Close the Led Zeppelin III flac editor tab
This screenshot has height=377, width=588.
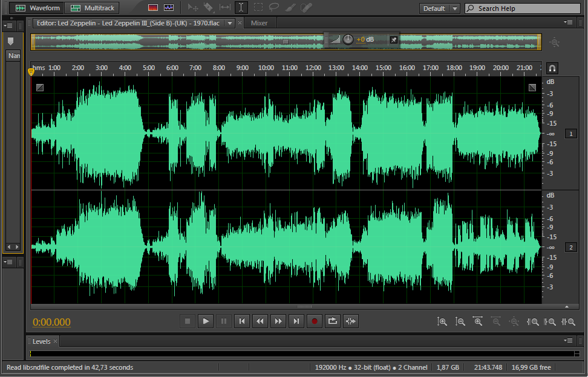[240, 23]
